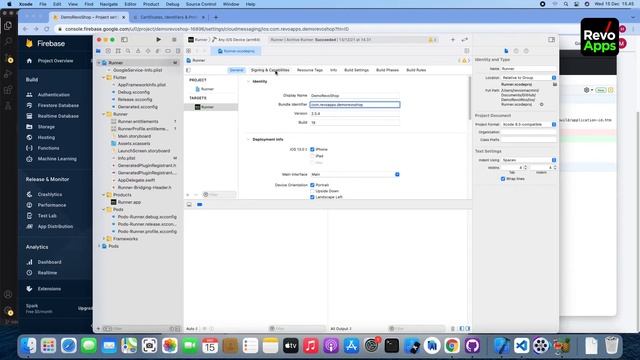640x360 pixels.
Task: Select the Runner target under TARGETS
Action: (x=207, y=107)
